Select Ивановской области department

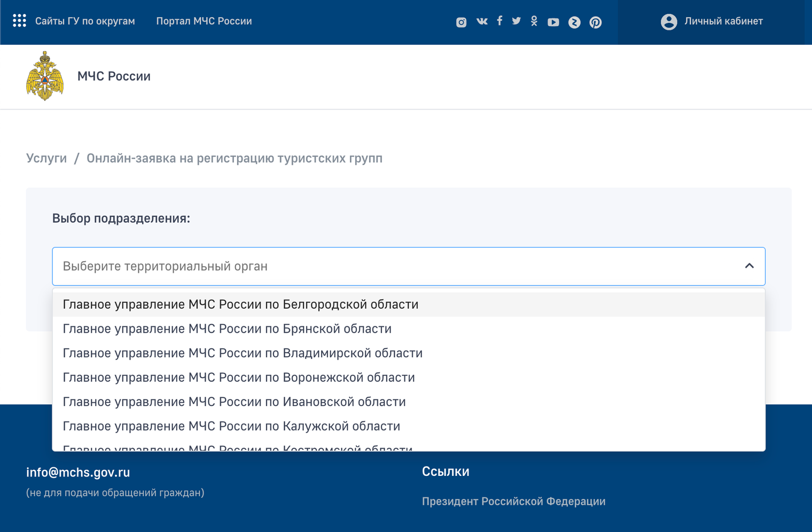[409, 402]
